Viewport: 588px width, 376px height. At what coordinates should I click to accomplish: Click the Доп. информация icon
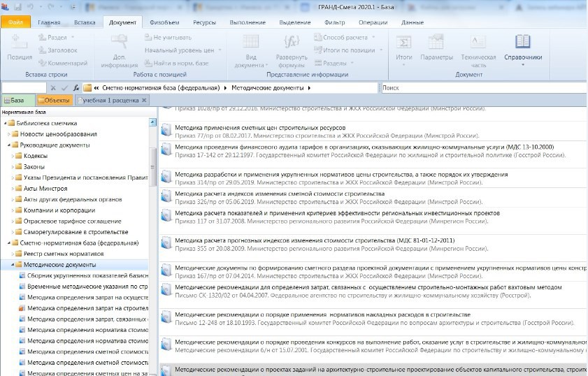point(120,42)
